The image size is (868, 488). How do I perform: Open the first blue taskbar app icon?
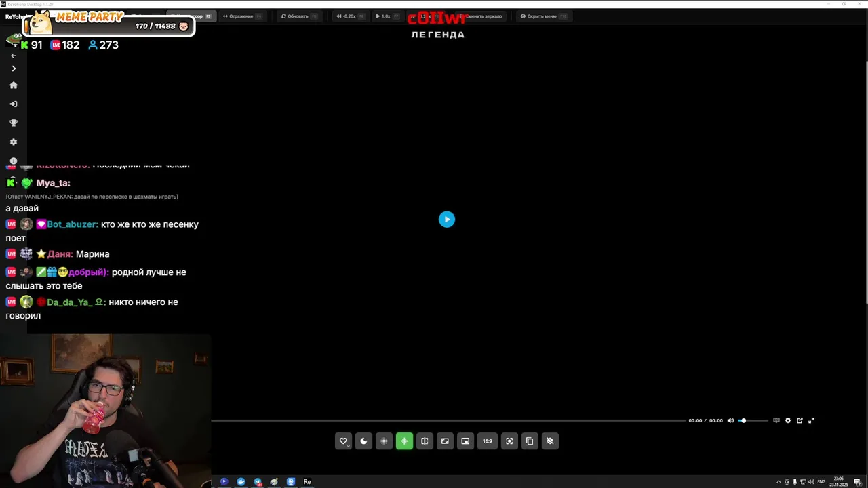point(224,482)
